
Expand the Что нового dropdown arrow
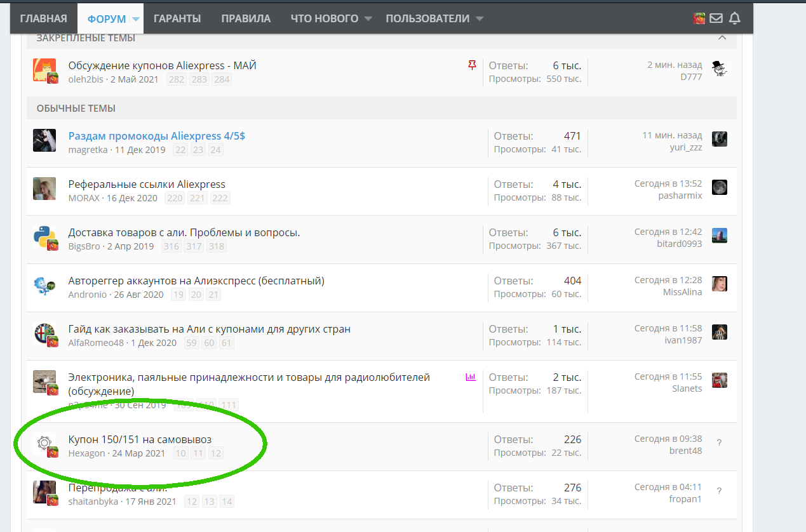coord(368,19)
